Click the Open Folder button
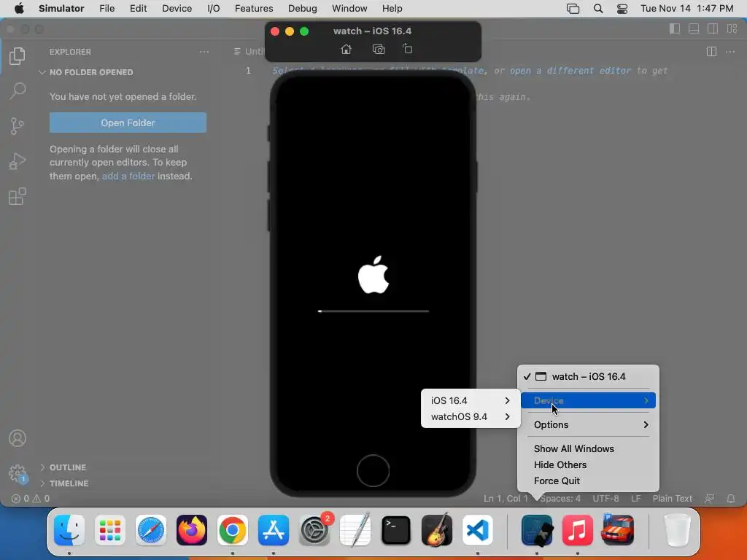Viewport: 747px width, 560px height. coord(128,122)
